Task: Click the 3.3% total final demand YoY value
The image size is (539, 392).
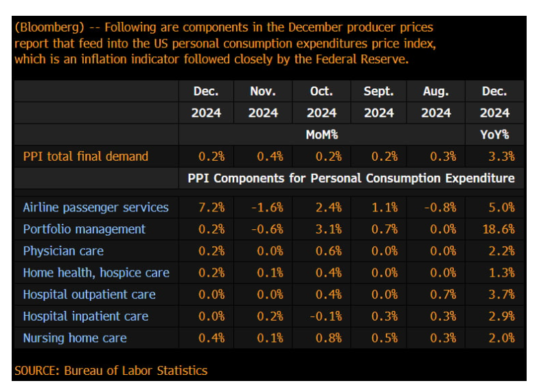Action: [501, 157]
